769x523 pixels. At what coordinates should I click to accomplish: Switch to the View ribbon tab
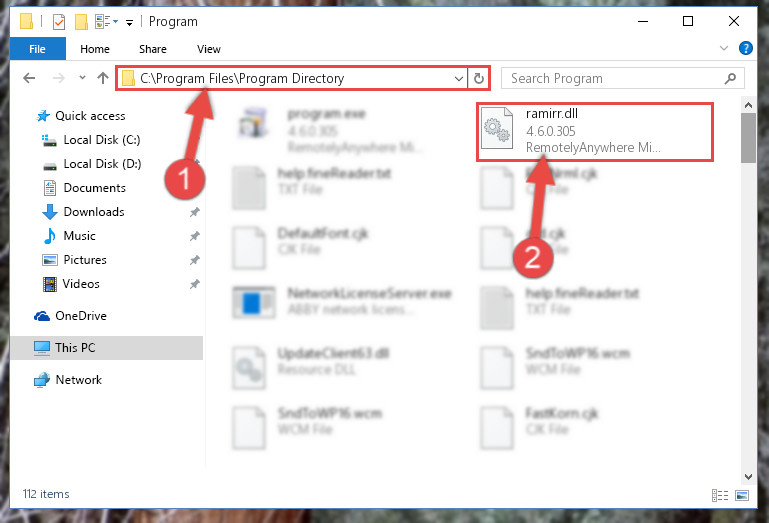(208, 49)
